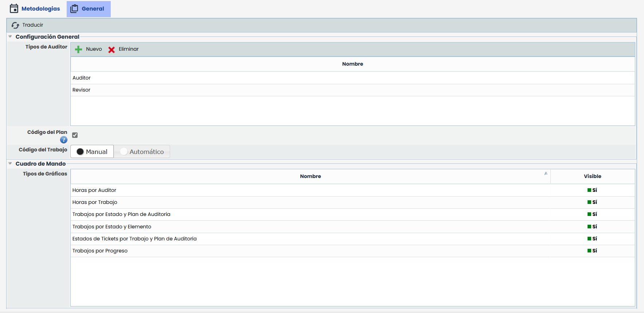The width and height of the screenshot is (644, 313).
Task: Sort graphics table by Nombre column arrow
Action: click(x=546, y=173)
